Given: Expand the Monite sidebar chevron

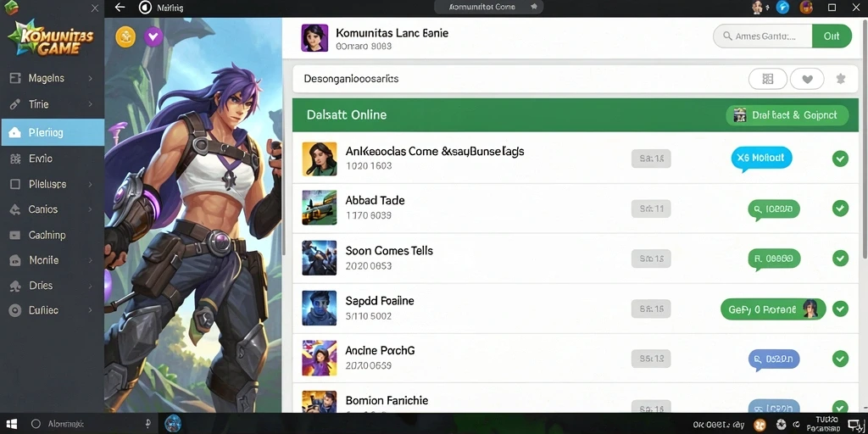Looking at the screenshot, I should [x=90, y=260].
